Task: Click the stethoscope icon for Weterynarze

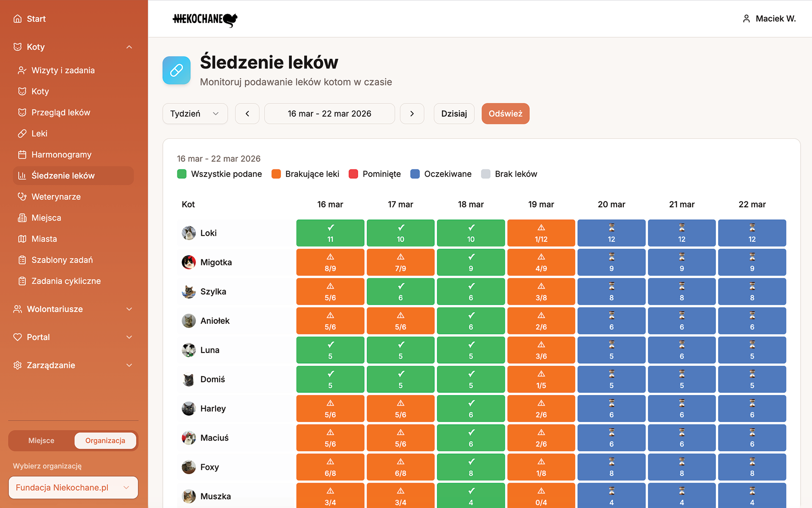Action: click(x=22, y=197)
